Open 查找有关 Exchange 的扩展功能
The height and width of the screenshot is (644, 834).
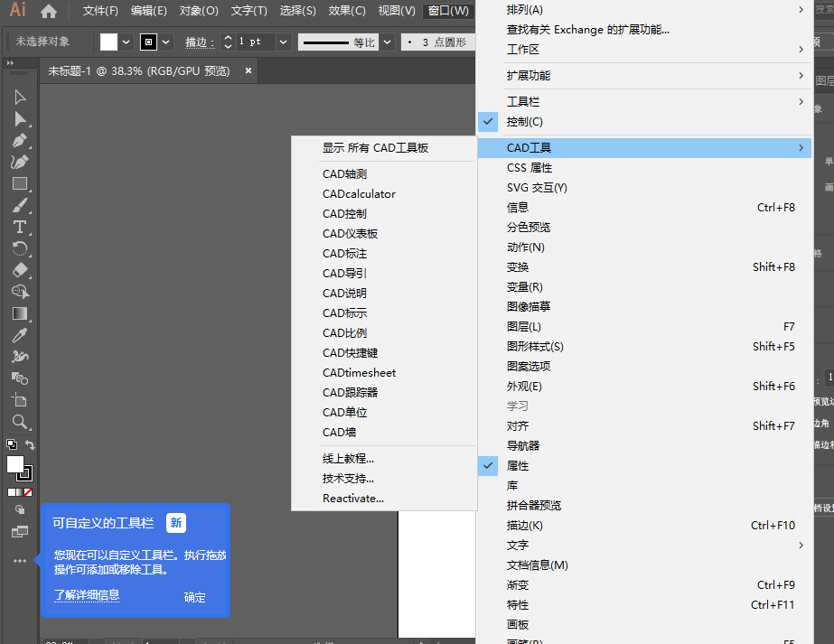pyautogui.click(x=644, y=30)
